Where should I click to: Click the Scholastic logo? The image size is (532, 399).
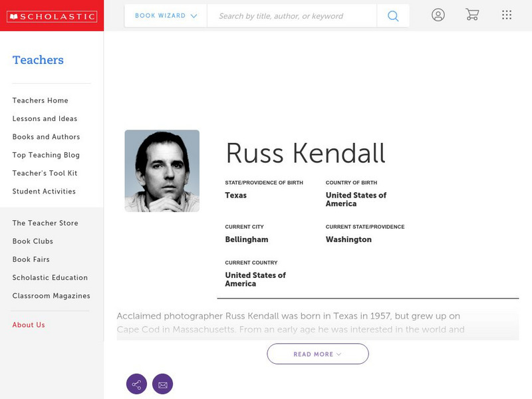pos(51,16)
